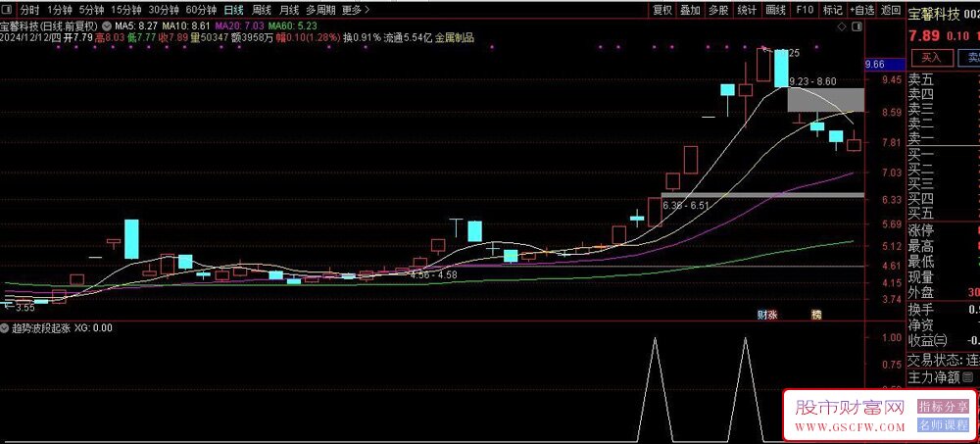Click the 6.38 - 6.51 gap label
Image resolution: width=980 pixels, height=444 pixels.
click(x=686, y=205)
